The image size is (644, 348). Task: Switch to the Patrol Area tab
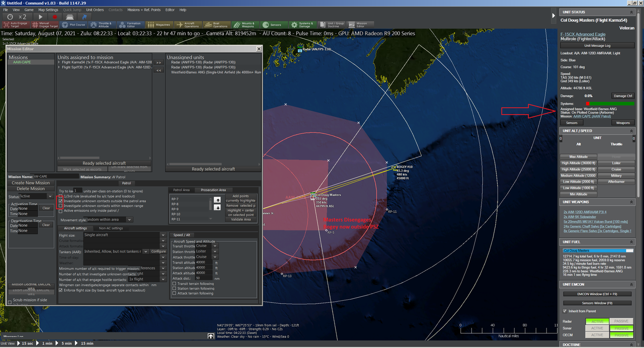[181, 190]
